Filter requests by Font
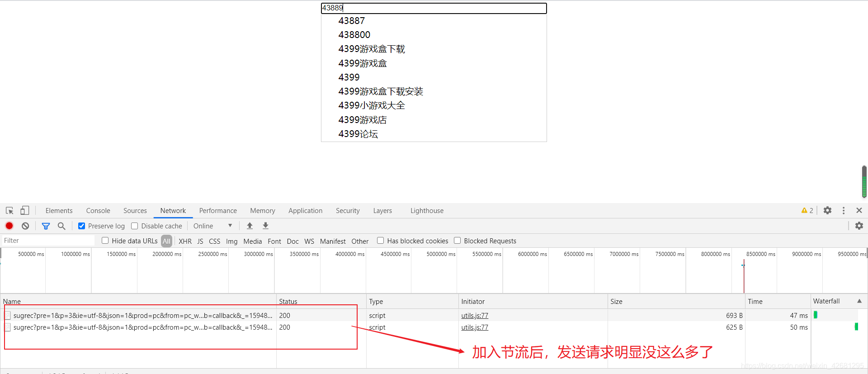Screen dimensions: 868x374 [274, 241]
